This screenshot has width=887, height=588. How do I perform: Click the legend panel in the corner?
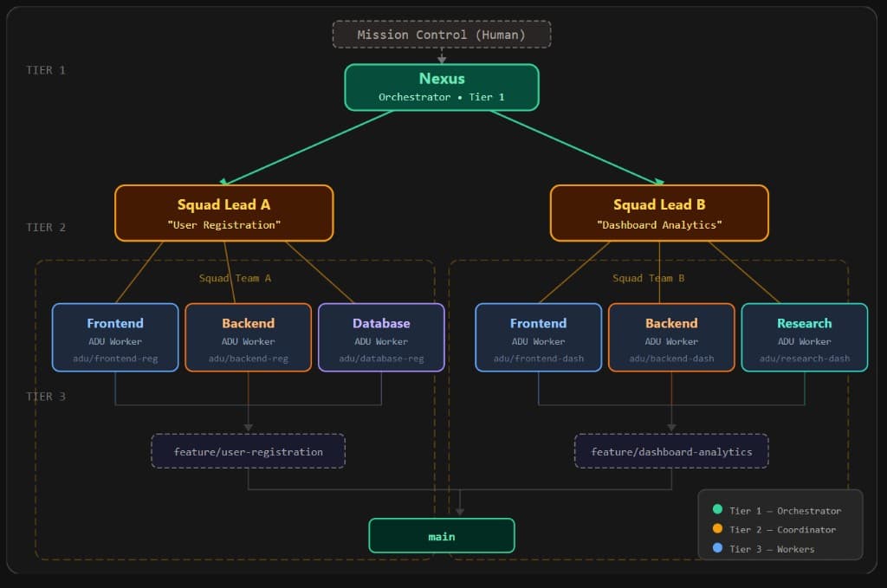pos(780,529)
